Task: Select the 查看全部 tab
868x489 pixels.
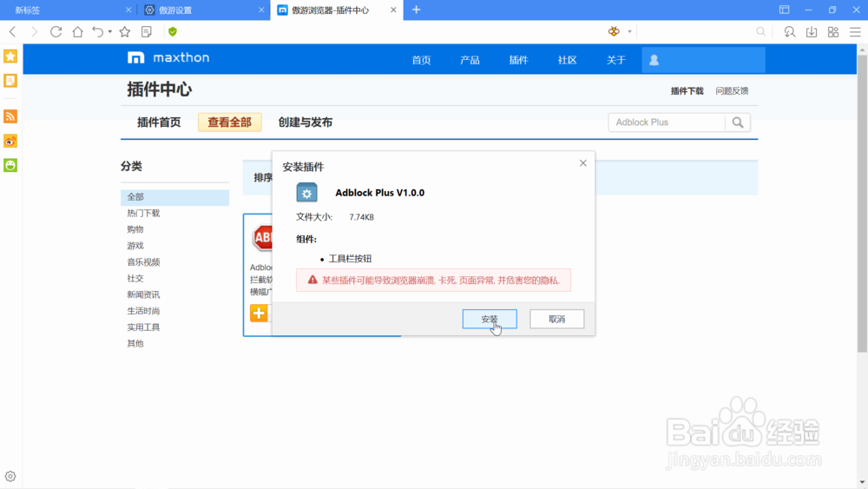Action: tap(230, 122)
